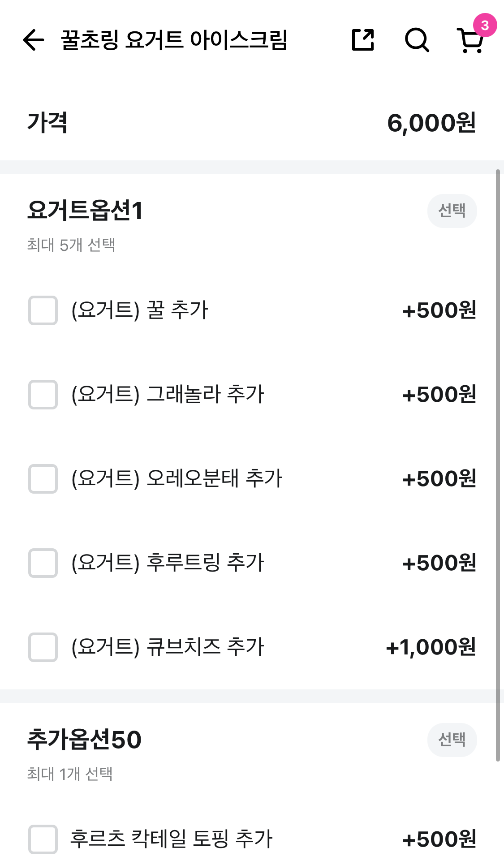The image size is (504, 865).
Task: Open the shopping cart
Action: 470,40
